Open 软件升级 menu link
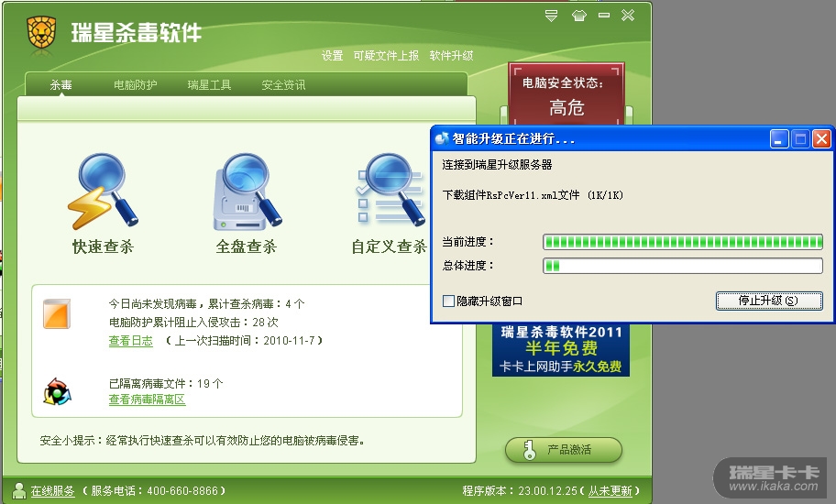 point(452,55)
